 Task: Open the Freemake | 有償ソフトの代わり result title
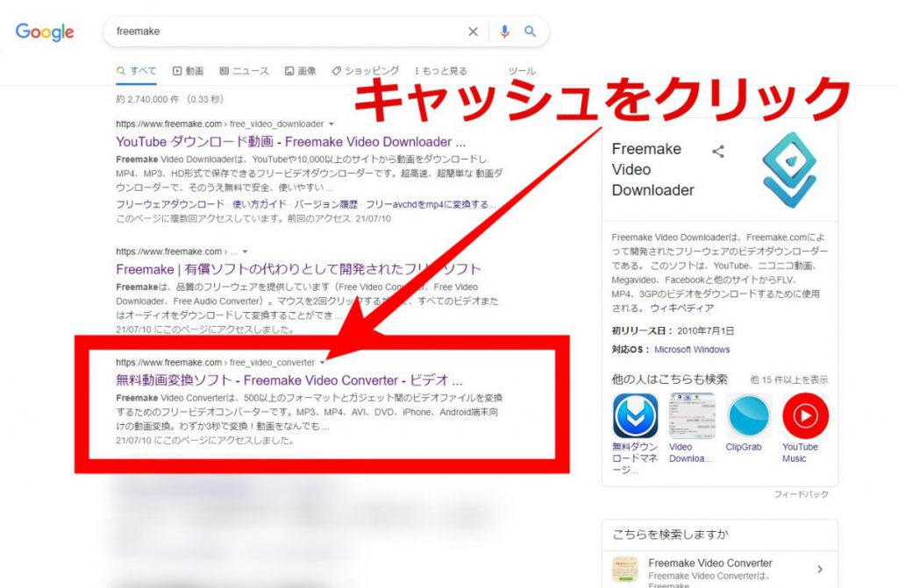pyautogui.click(x=298, y=269)
